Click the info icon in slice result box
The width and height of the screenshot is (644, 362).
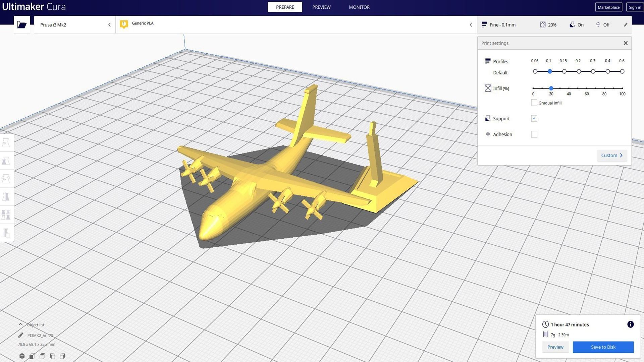(x=631, y=324)
